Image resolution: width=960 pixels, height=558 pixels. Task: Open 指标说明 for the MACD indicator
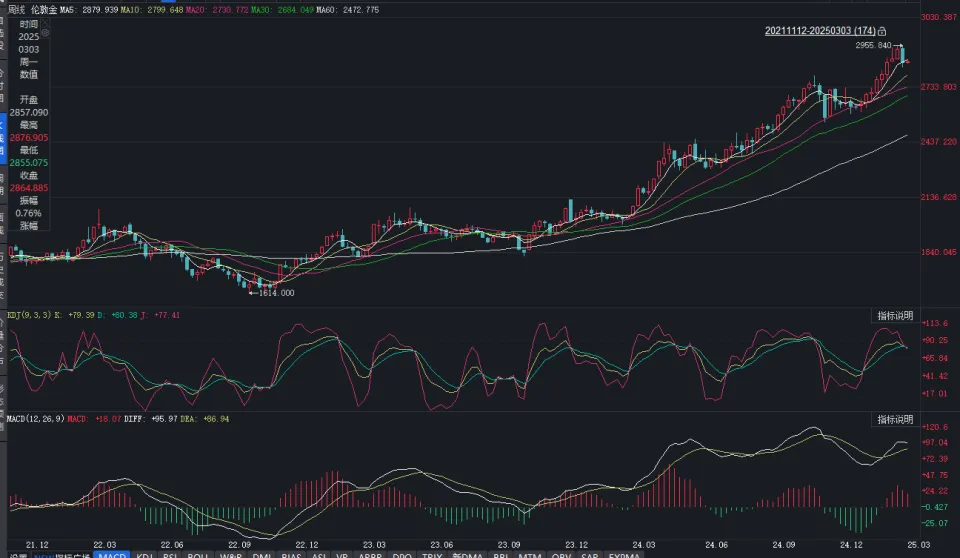pos(895,419)
